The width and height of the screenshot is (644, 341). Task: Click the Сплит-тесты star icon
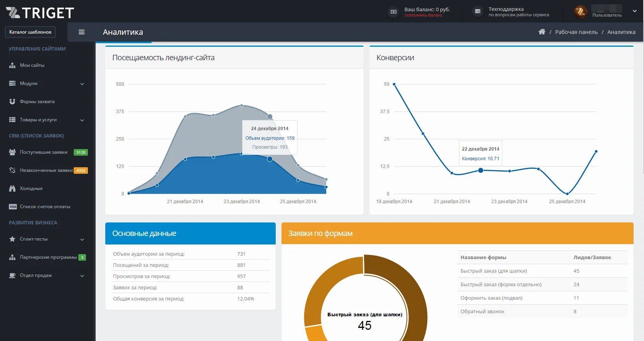12,239
